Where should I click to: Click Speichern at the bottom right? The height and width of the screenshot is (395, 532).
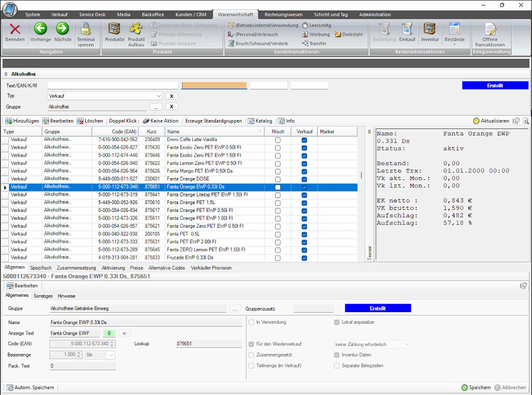point(476,388)
